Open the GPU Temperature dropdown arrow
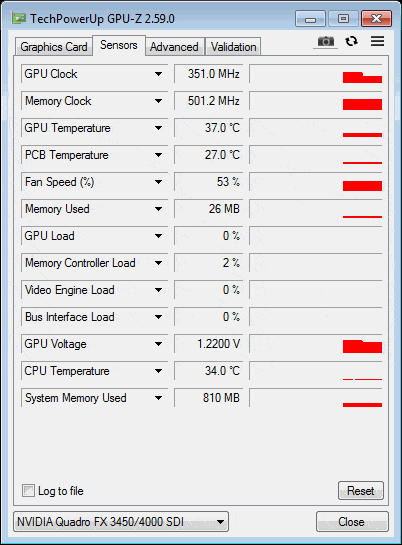 point(158,128)
